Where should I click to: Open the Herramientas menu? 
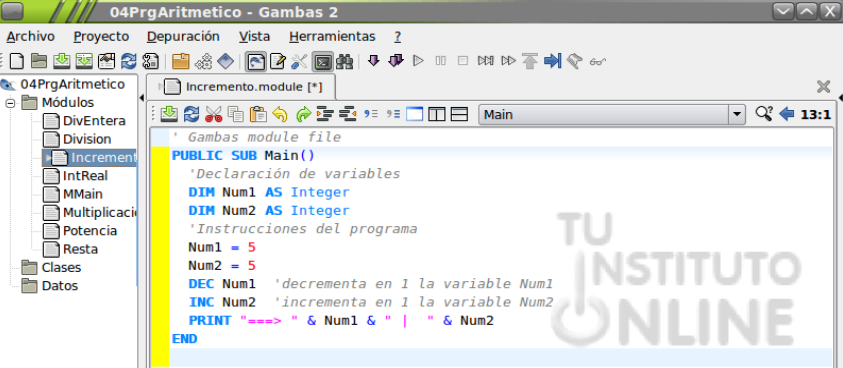332,37
